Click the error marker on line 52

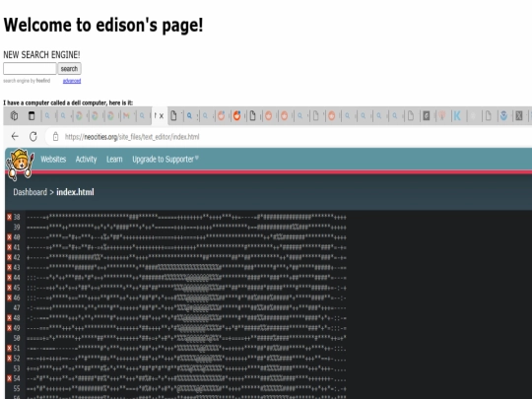[10, 359]
